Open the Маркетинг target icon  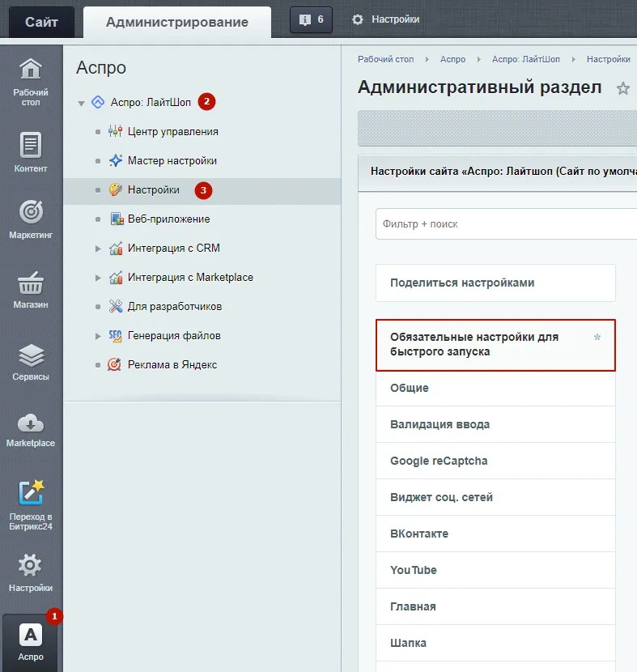pos(31,211)
